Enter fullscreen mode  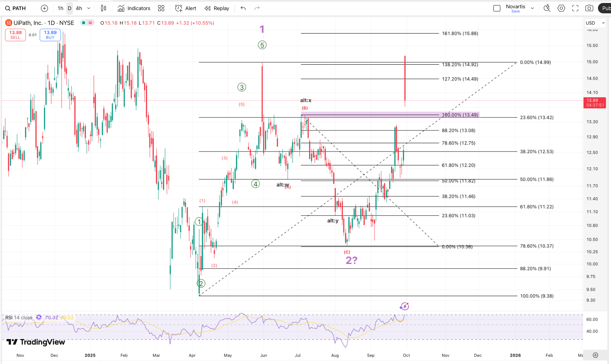coord(575,8)
